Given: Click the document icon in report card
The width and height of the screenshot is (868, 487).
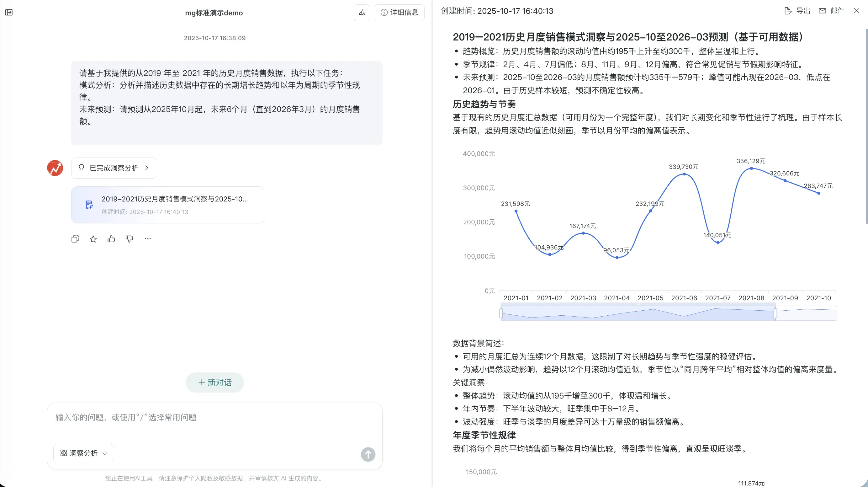Looking at the screenshot, I should (x=89, y=204).
